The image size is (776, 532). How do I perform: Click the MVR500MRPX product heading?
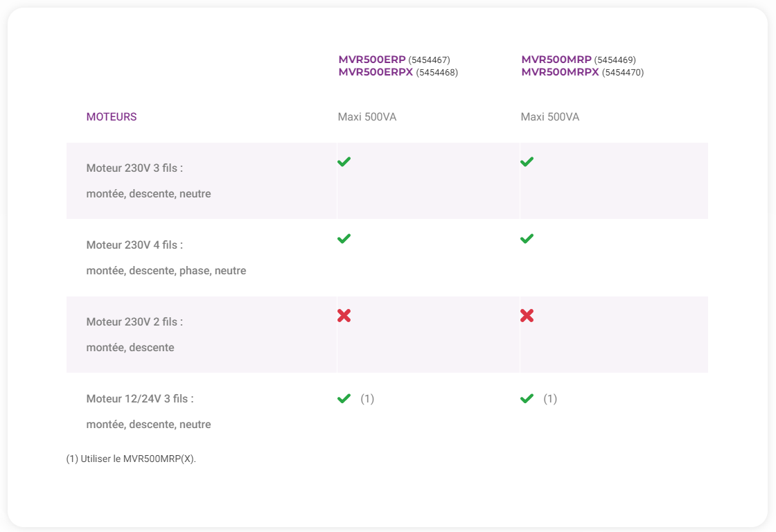pyautogui.click(x=560, y=72)
